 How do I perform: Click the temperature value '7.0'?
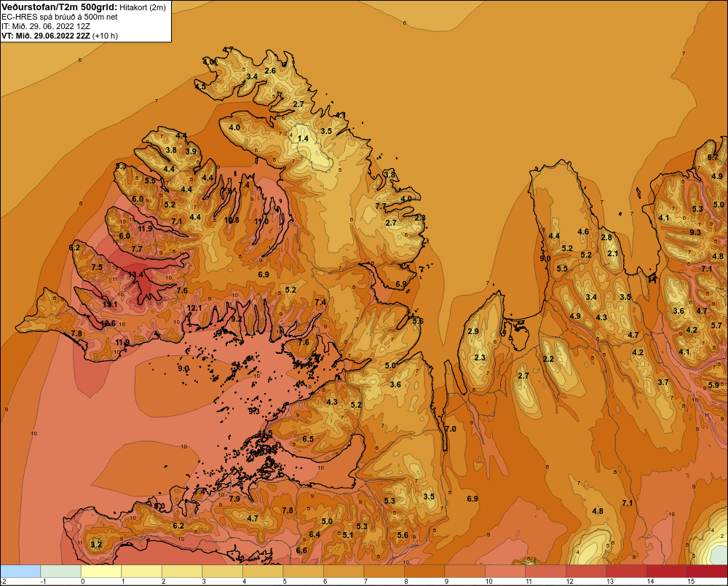click(x=451, y=429)
